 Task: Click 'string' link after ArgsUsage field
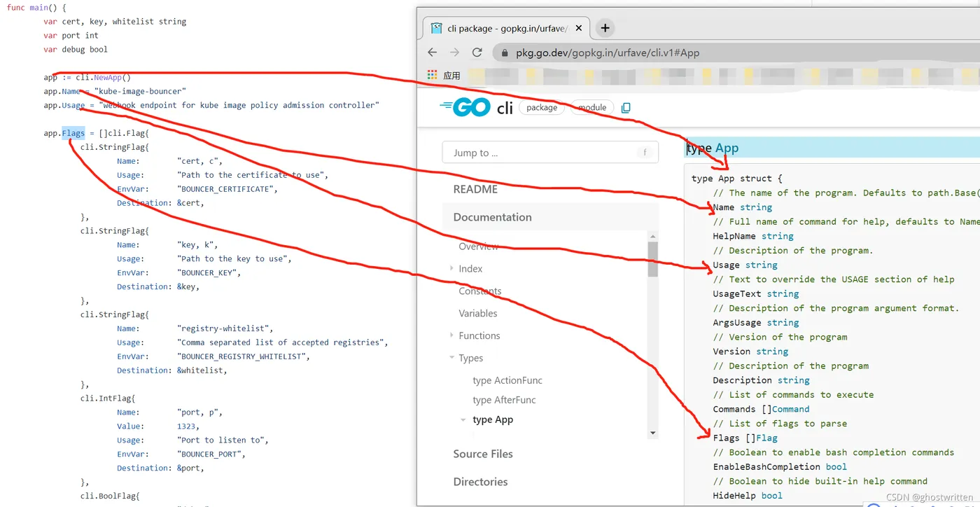[783, 322]
